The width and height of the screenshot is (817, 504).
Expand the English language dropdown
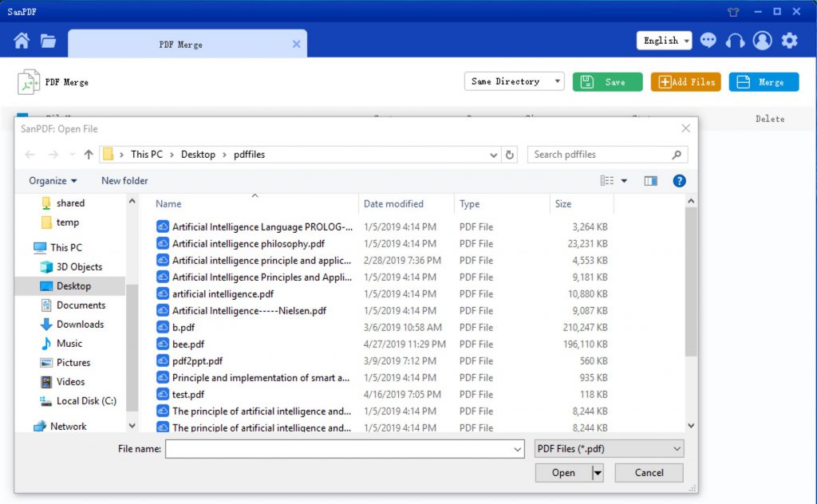tap(664, 41)
